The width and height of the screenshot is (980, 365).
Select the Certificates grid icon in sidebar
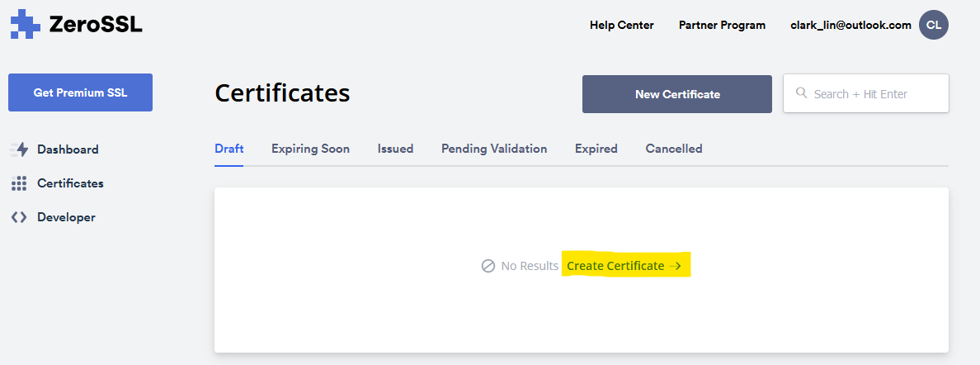tap(19, 183)
